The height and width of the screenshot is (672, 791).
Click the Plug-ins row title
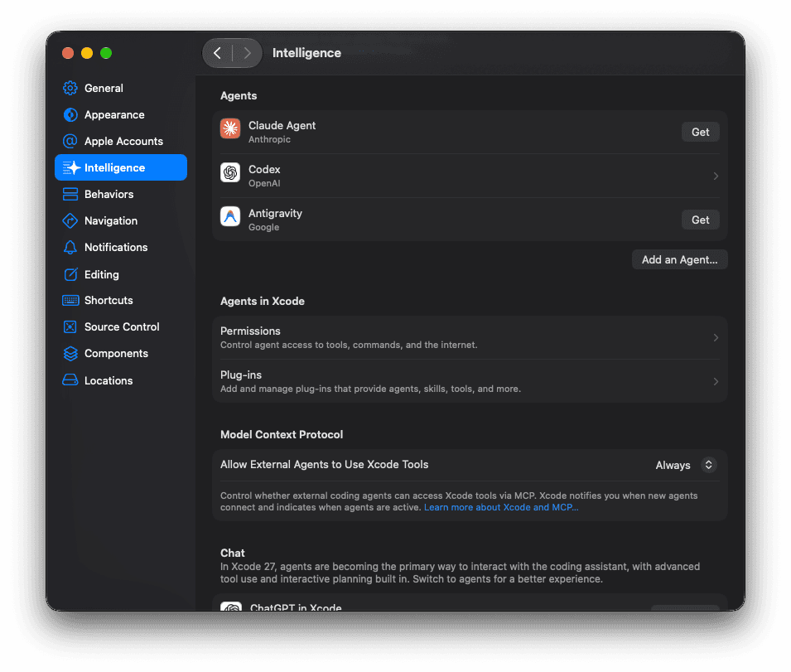point(241,375)
